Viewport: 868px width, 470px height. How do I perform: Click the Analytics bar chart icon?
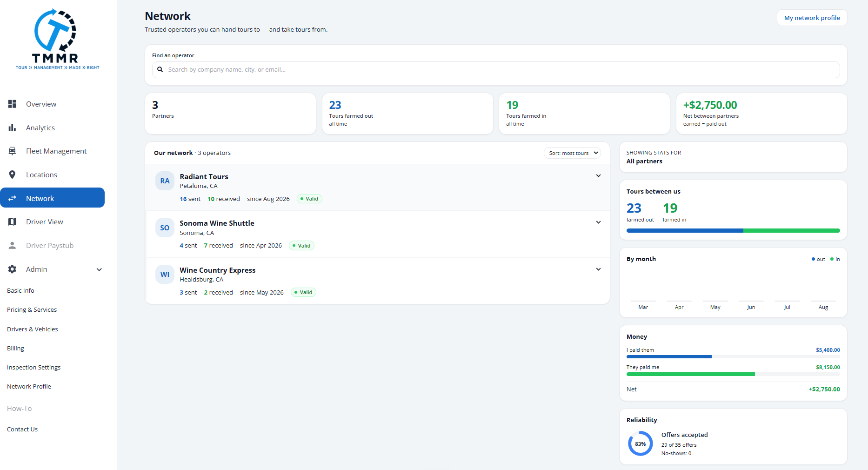coord(13,128)
